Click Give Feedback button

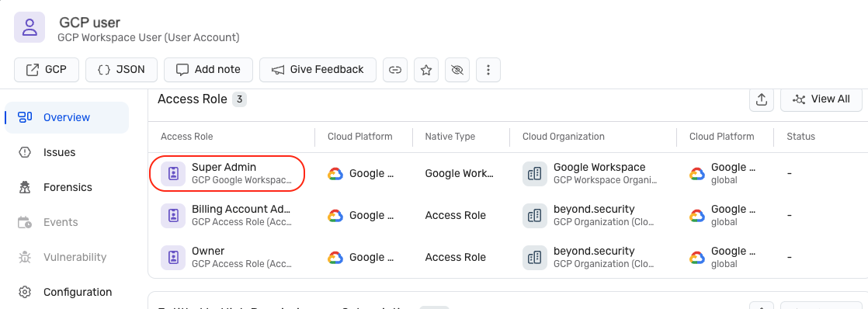coord(318,70)
